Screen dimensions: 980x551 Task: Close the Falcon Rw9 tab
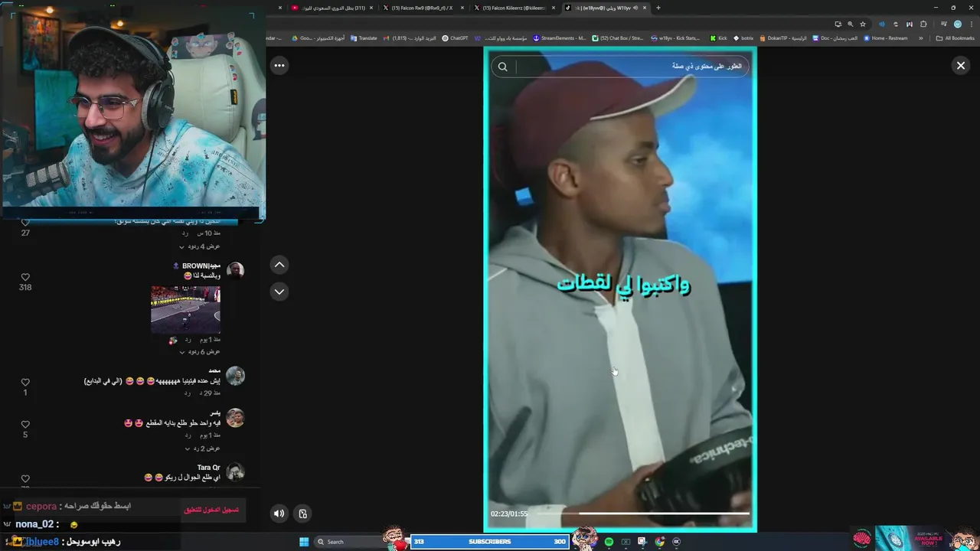(x=462, y=8)
